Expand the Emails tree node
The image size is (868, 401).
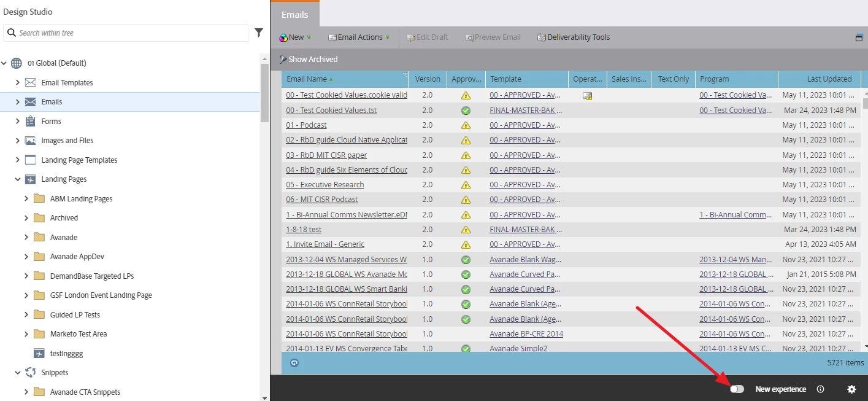pyautogui.click(x=18, y=102)
